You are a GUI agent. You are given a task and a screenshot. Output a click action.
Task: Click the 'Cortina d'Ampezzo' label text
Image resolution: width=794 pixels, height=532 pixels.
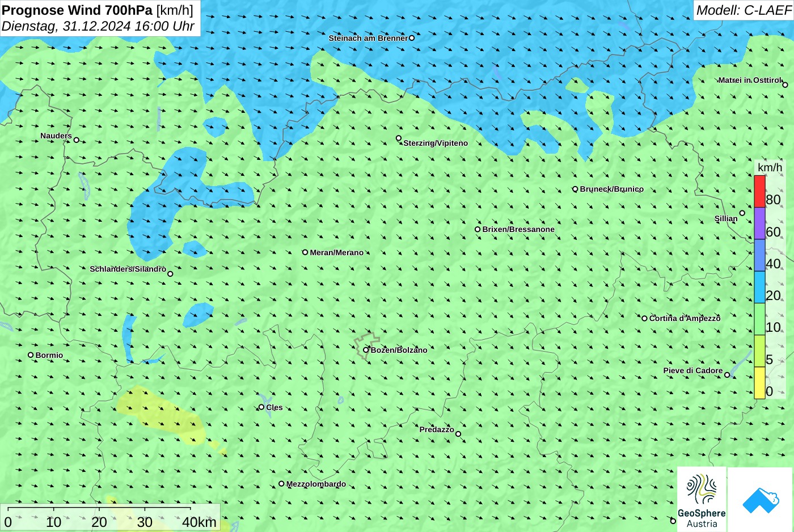tap(685, 318)
